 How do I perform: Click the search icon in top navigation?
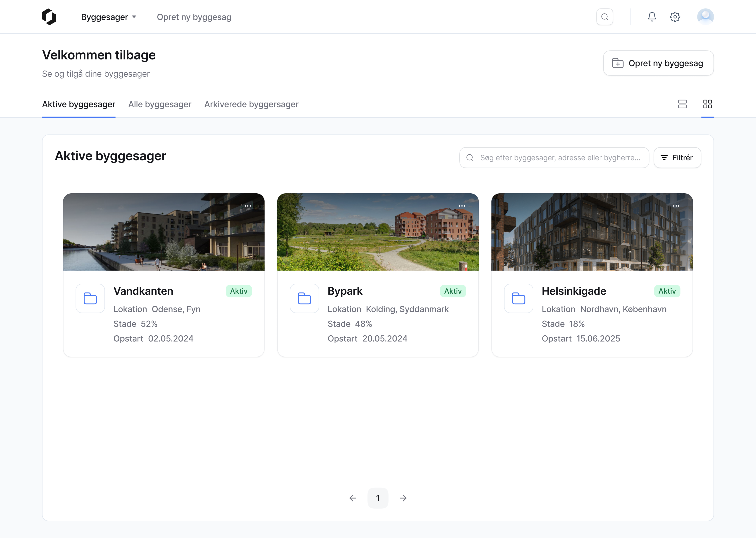coord(604,17)
